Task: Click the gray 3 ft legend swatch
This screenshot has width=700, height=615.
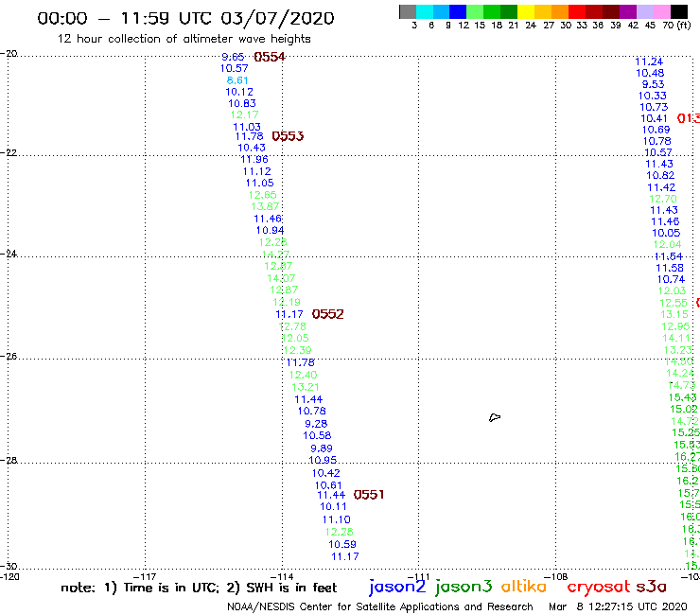Action: click(408, 11)
